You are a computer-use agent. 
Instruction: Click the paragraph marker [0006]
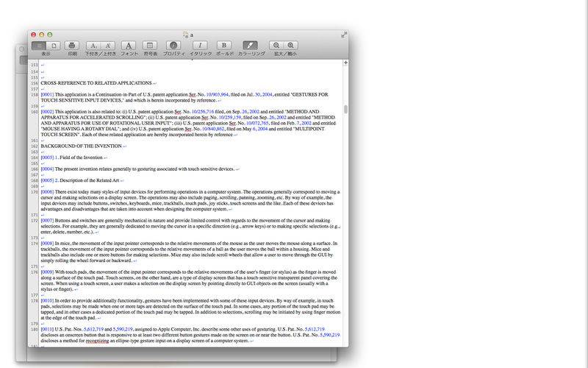[47, 192]
